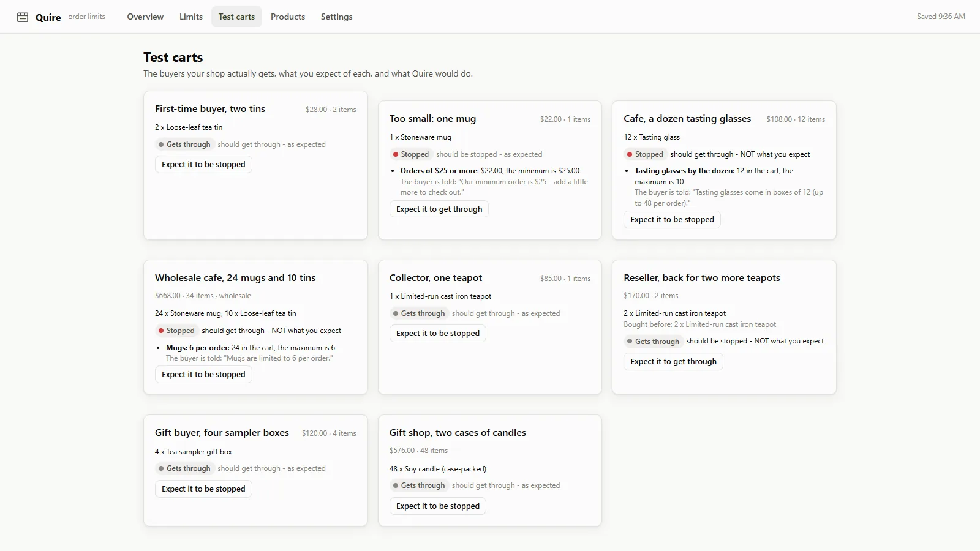The height and width of the screenshot is (551, 980).
Task: Switch to the Limits tab
Action: tap(191, 17)
